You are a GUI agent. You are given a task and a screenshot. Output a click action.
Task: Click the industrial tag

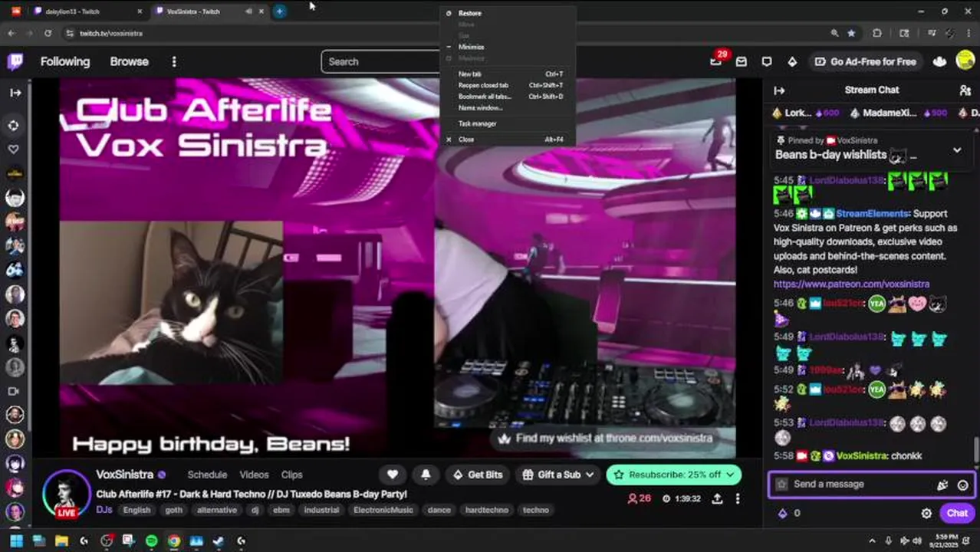[x=321, y=511]
